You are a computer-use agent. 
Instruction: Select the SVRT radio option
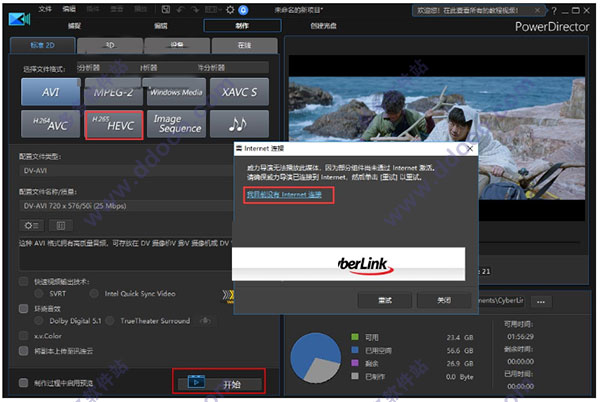pyautogui.click(x=39, y=293)
